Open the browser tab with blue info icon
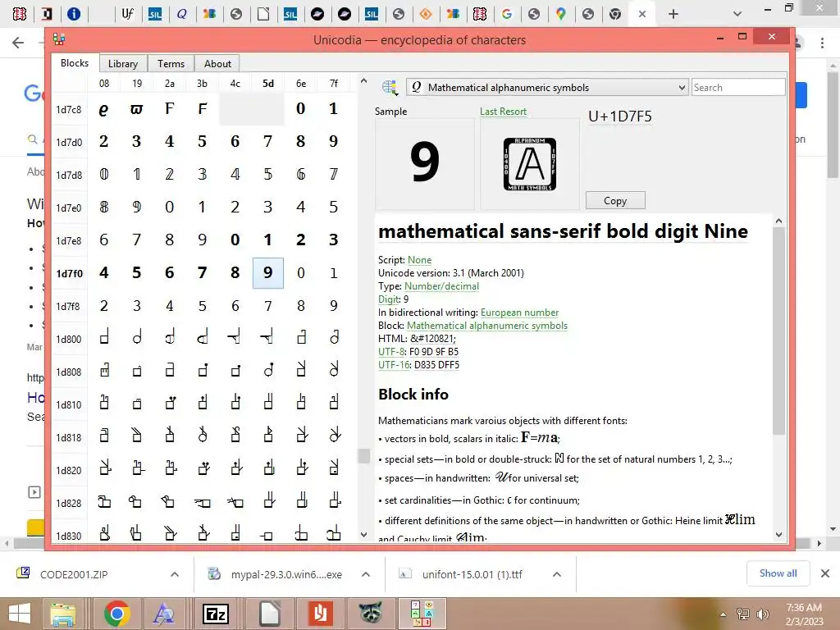840x630 pixels. click(74, 14)
